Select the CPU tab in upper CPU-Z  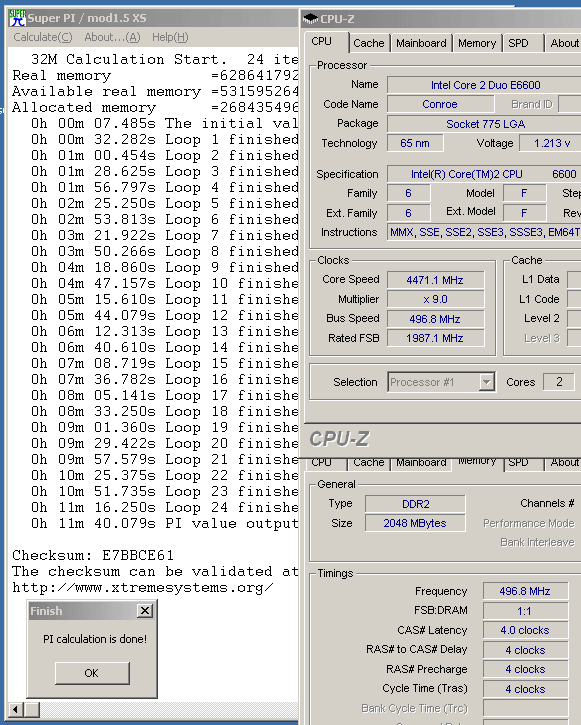point(326,42)
